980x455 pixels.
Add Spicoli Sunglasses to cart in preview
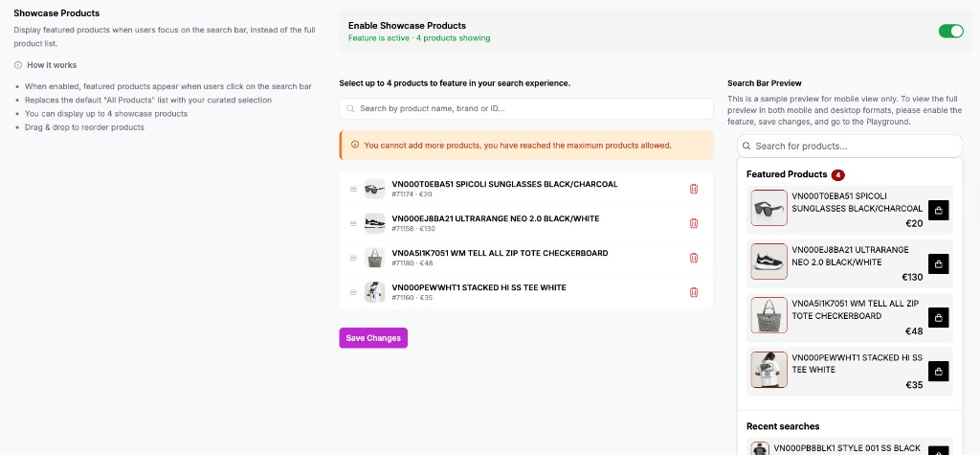[x=938, y=211]
